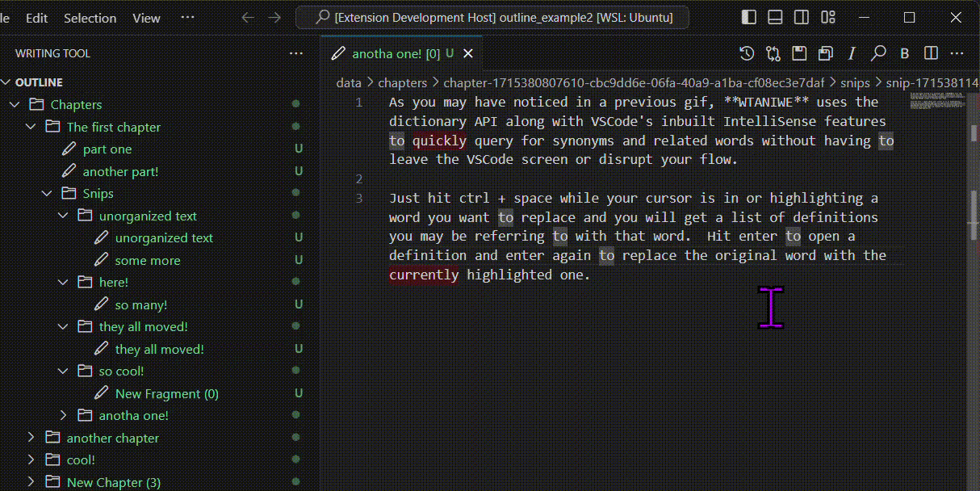The width and height of the screenshot is (980, 491).
Task: Go back with the left arrow
Action: click(x=248, y=17)
